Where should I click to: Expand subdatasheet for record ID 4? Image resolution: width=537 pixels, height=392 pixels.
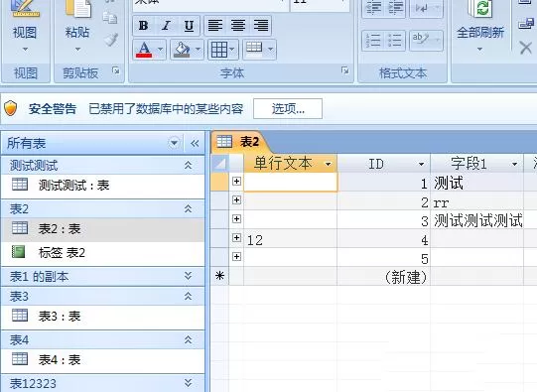[236, 237]
